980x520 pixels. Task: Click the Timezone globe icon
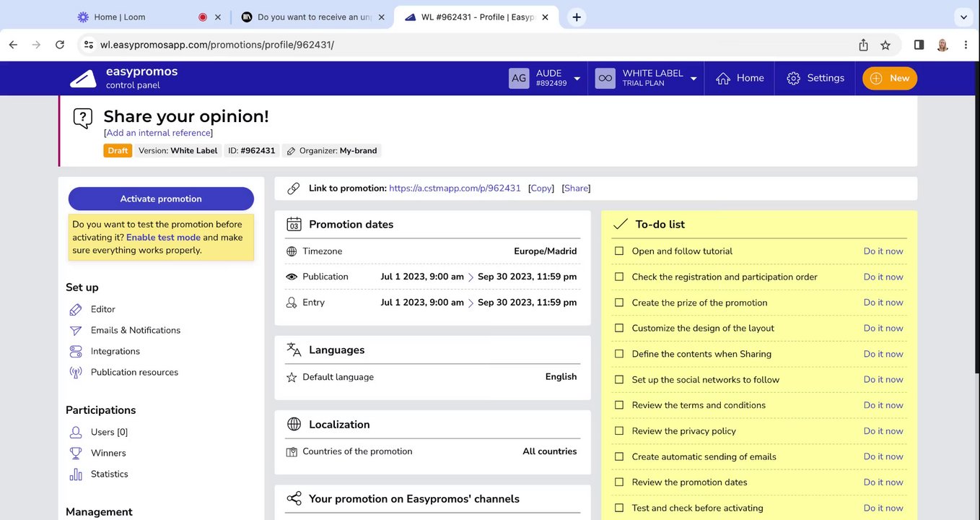292,251
